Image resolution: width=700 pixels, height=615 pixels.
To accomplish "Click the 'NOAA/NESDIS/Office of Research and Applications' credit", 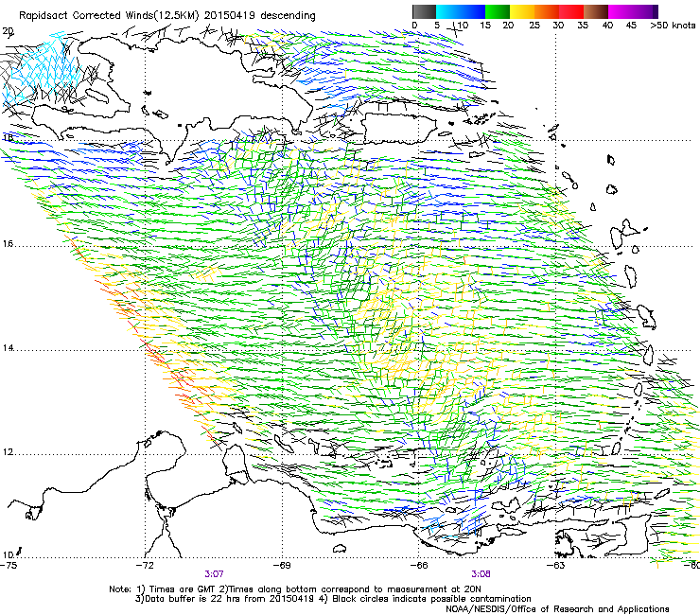I will [x=557, y=609].
